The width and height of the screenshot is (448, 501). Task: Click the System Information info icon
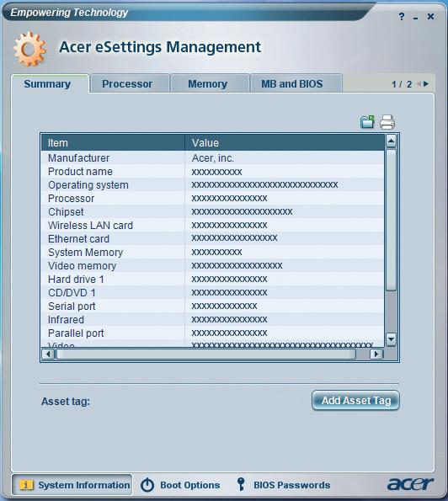[x=26, y=485]
